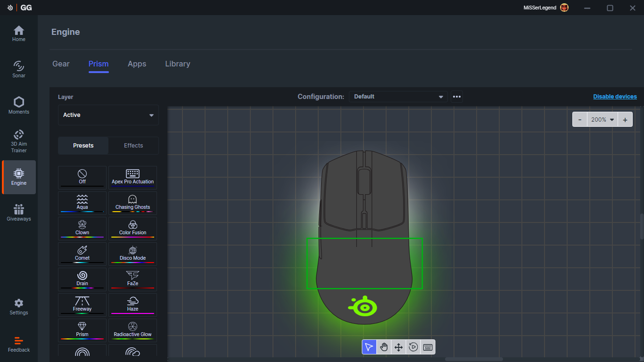Expand the Layer dropdown showing Active
Viewport: 644px width, 362px height.
[108, 115]
